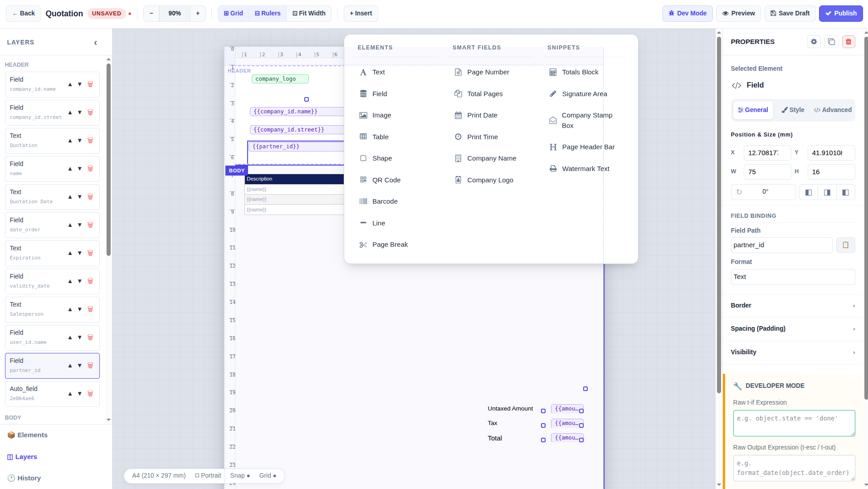Insert a Shape element
The width and height of the screenshot is (868, 489).
(376, 158)
